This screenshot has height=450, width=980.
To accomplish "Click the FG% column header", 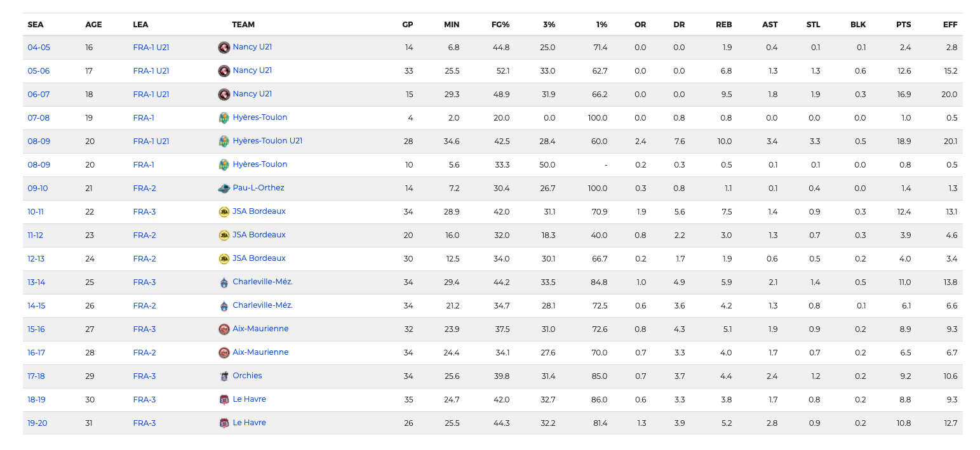I will coord(500,25).
